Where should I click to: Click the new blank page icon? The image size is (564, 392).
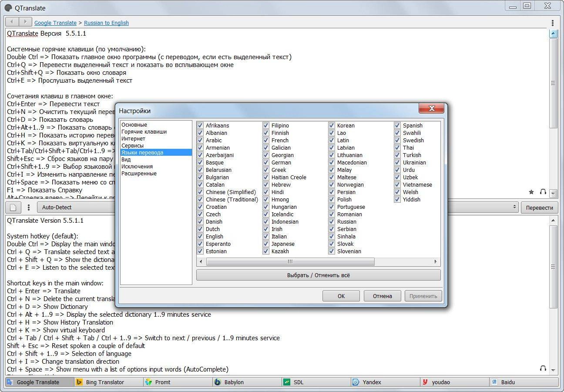tap(13, 208)
